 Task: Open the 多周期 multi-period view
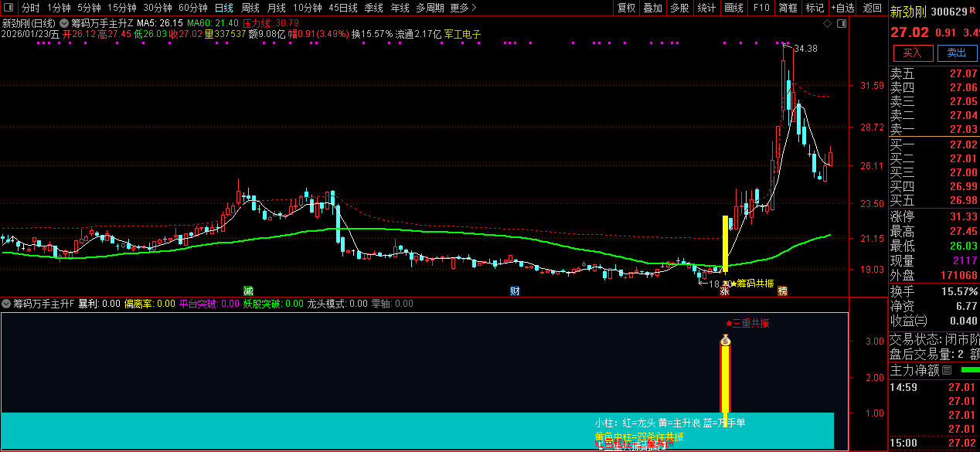430,8
